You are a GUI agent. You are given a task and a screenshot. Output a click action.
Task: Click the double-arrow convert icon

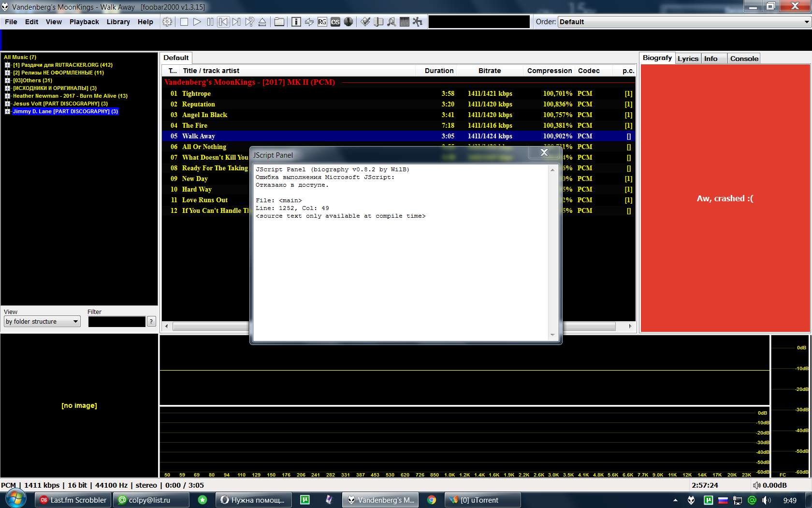pyautogui.click(x=309, y=22)
